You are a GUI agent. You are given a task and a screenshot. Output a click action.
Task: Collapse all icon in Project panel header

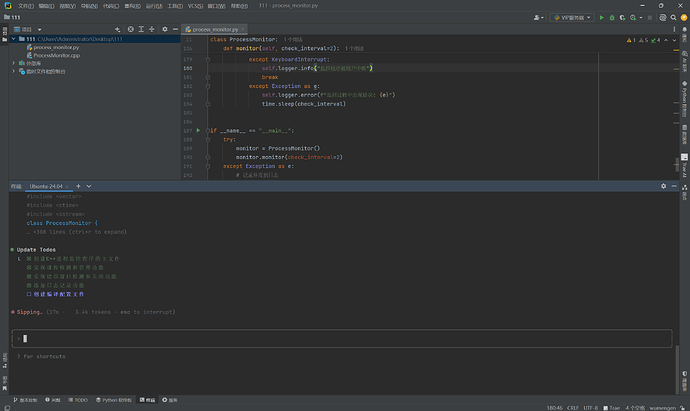[x=152, y=29]
